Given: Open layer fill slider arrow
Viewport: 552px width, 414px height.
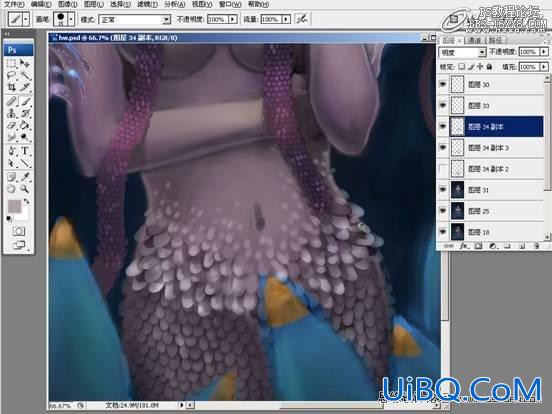Looking at the screenshot, I should pos(544,67).
